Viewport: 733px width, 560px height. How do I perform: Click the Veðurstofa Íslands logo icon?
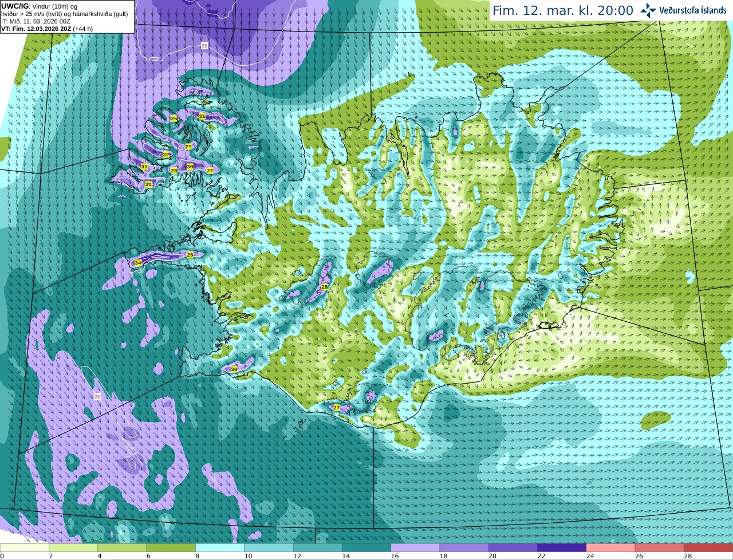648,10
